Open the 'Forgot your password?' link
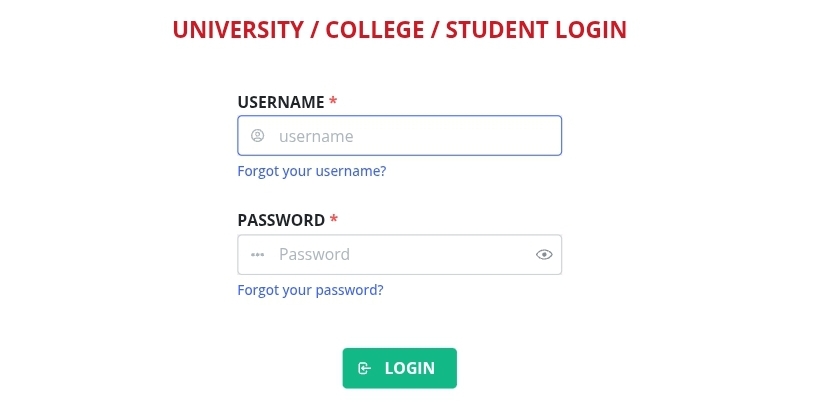 (x=310, y=290)
